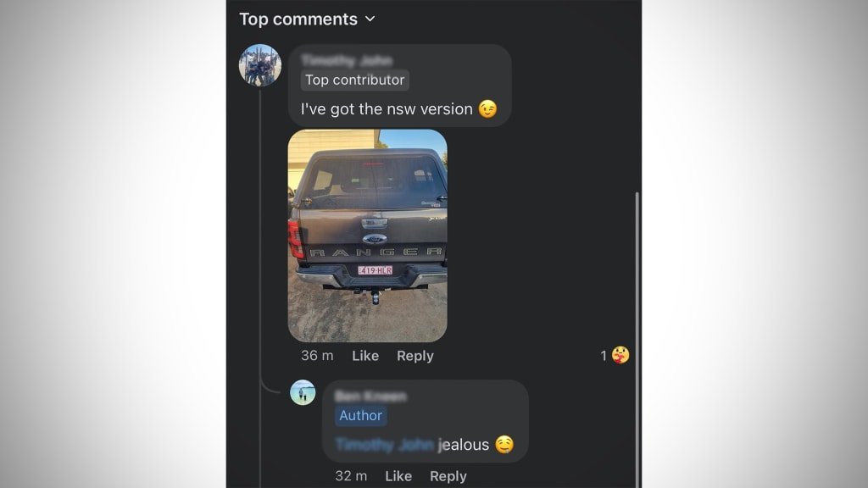
Task: Click the 36 m timestamp
Action: (317, 356)
